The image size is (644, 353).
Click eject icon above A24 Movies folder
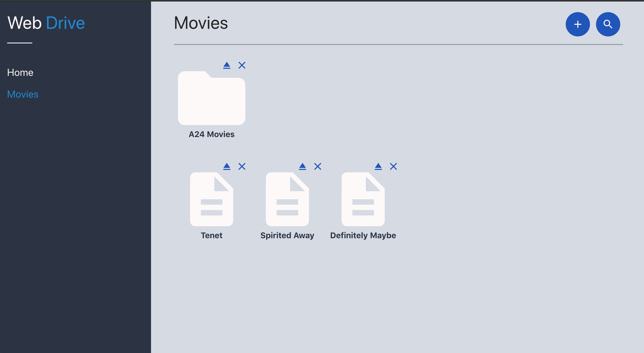pos(227,65)
